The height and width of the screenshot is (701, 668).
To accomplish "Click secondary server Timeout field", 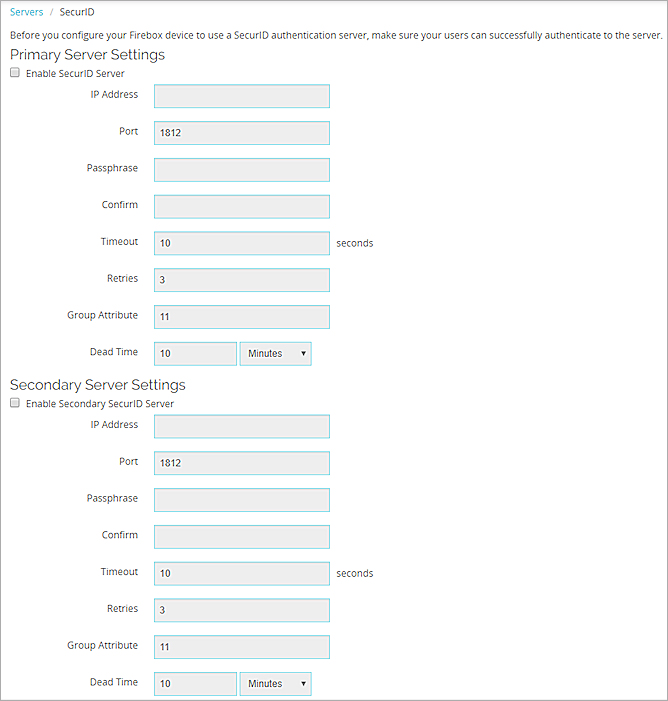I will tap(241, 573).
